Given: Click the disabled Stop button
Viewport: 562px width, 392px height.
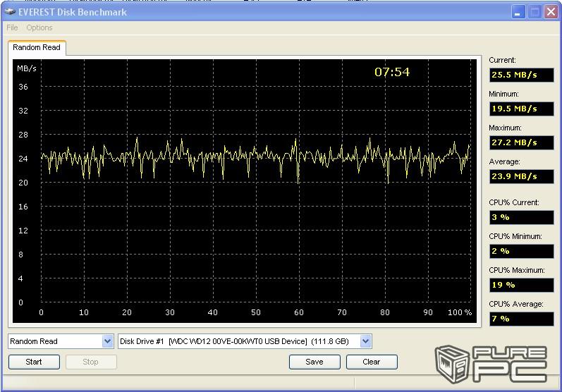Looking at the screenshot, I should 91,362.
